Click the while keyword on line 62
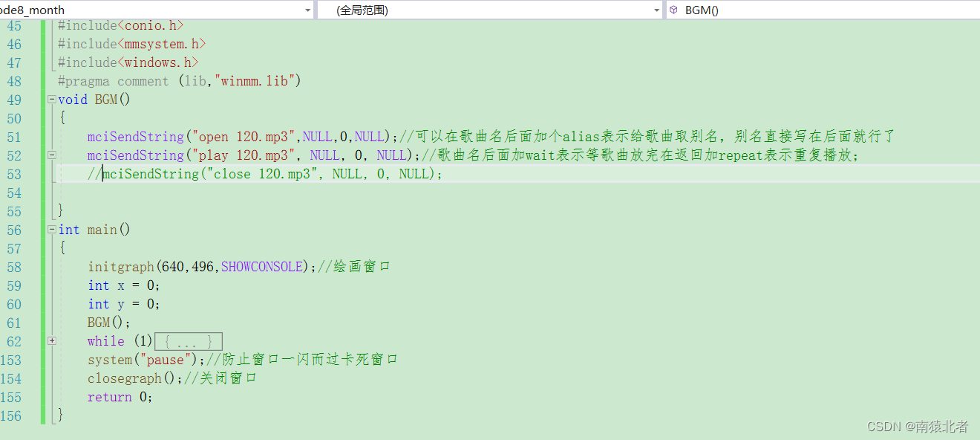The height and width of the screenshot is (440, 980). pos(106,341)
